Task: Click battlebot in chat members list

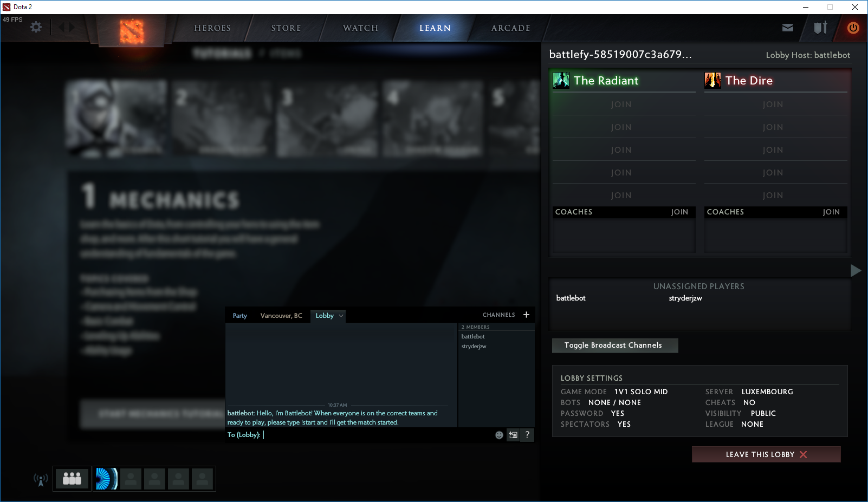Action: [x=473, y=337]
